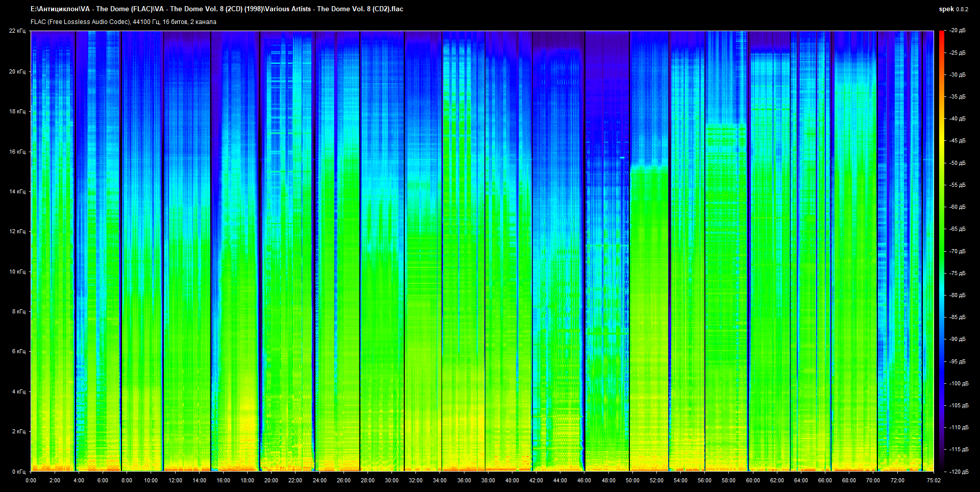The height and width of the screenshot is (492, 980).
Task: Click the -120 дБ scale label
Action: pos(958,472)
